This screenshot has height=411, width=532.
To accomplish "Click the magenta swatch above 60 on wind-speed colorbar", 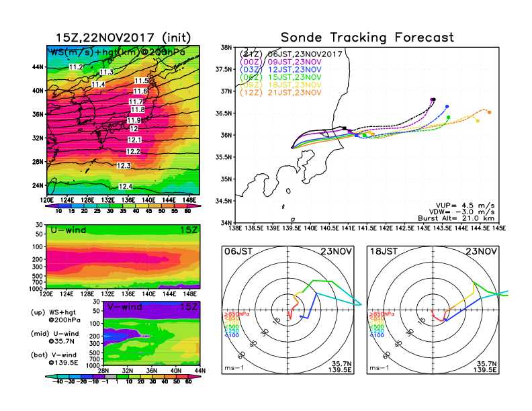I will [194, 206].
